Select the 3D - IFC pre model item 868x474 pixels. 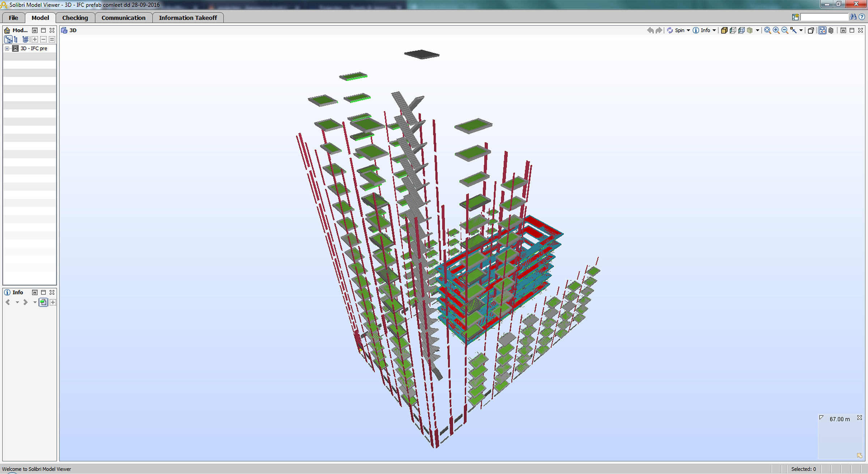coord(34,48)
